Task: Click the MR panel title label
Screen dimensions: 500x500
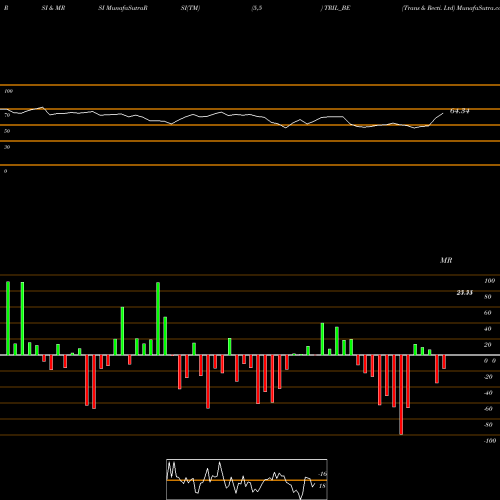Action: (446, 260)
